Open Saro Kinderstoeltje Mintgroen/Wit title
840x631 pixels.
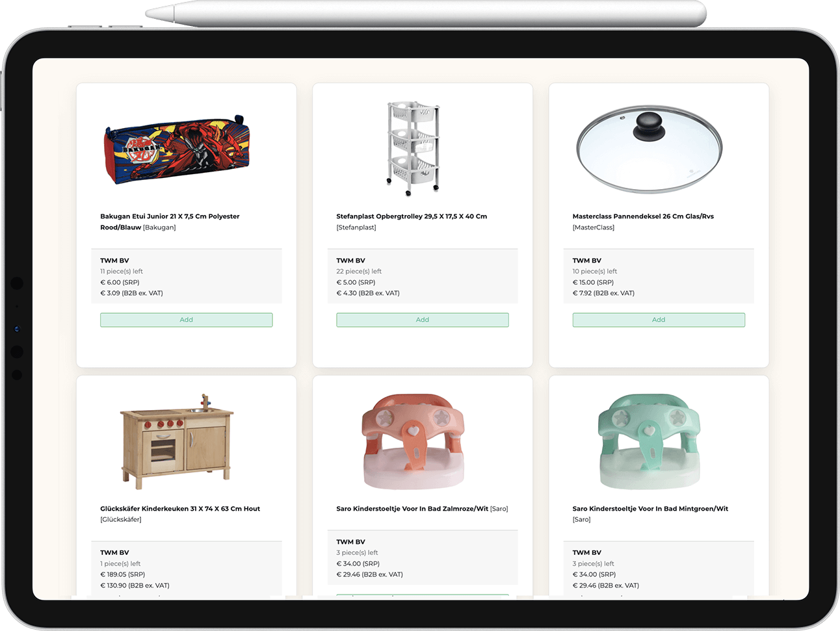click(x=650, y=509)
